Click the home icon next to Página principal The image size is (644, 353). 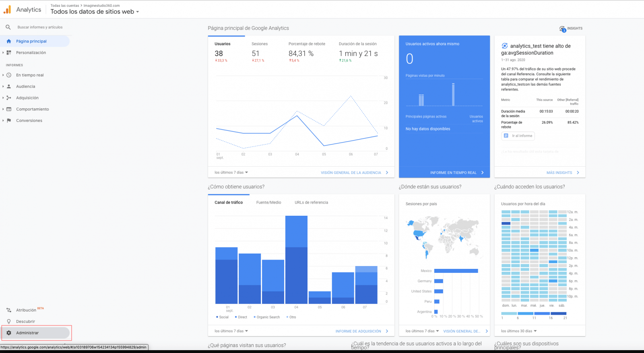(x=9, y=41)
